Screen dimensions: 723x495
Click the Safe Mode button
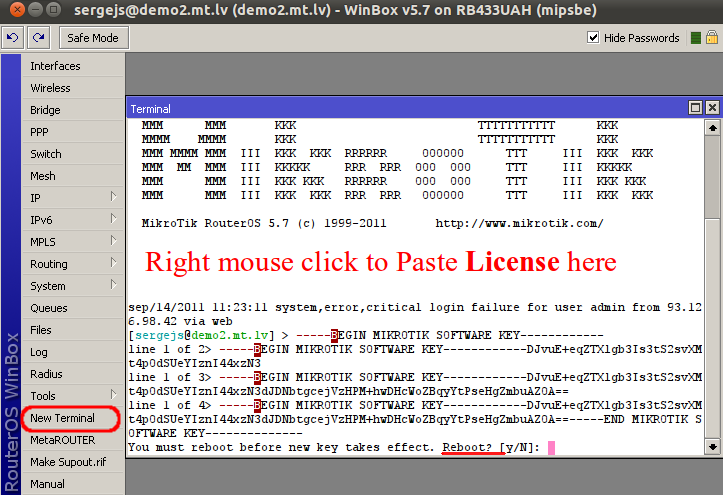93,38
